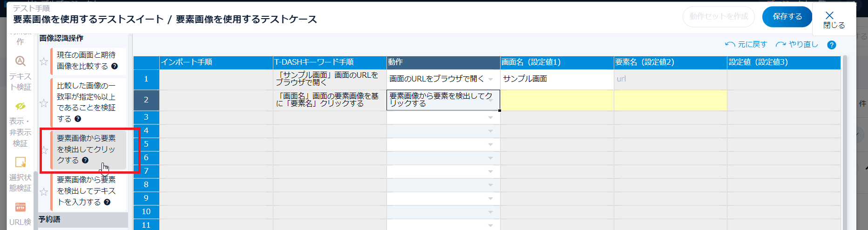This screenshot has height=230, width=868.
Task: Star the 現在の画面と期待画像を比較する keyword
Action: pos(44,61)
